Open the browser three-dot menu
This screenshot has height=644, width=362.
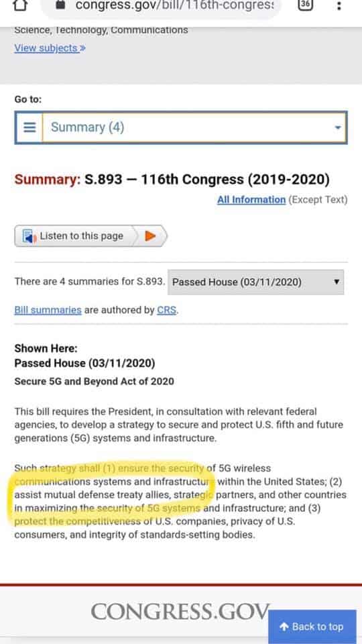coord(339,6)
